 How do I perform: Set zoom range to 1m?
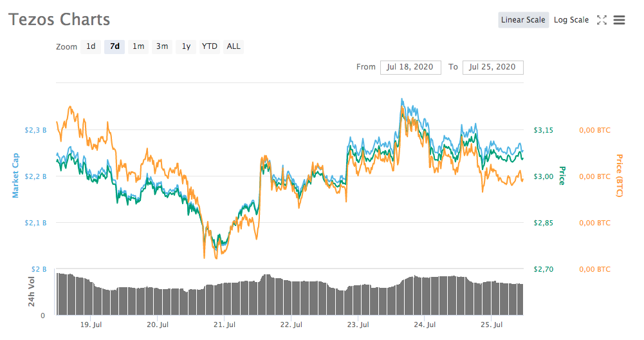(138, 46)
